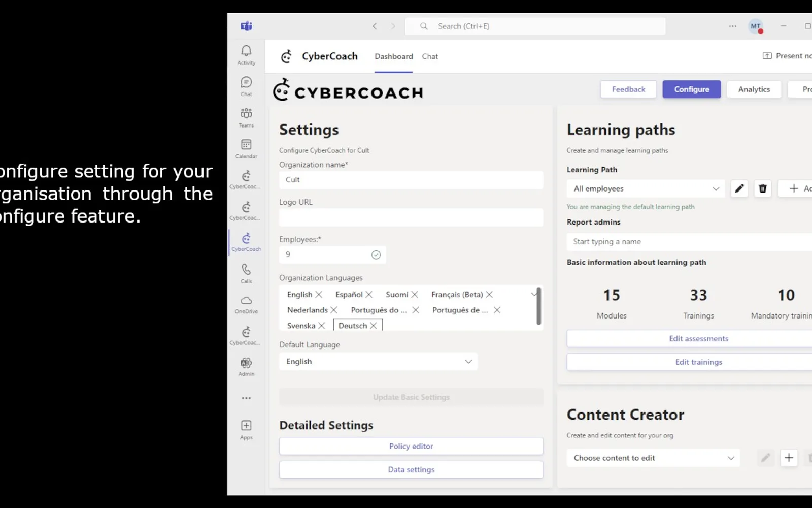Screen dimensions: 812x508
Task: Open the Analytics section
Action: point(754,89)
